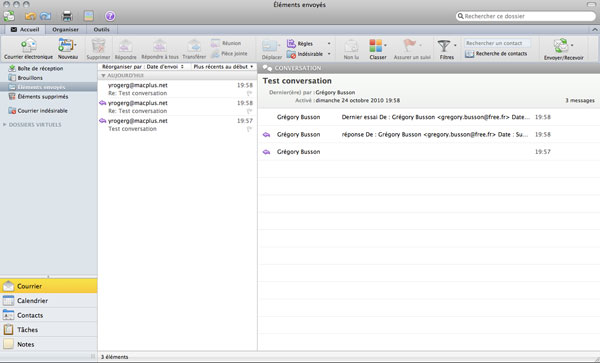The image size is (600, 363).
Task: Flag the 19:57 Test conversation message
Action: point(249,129)
